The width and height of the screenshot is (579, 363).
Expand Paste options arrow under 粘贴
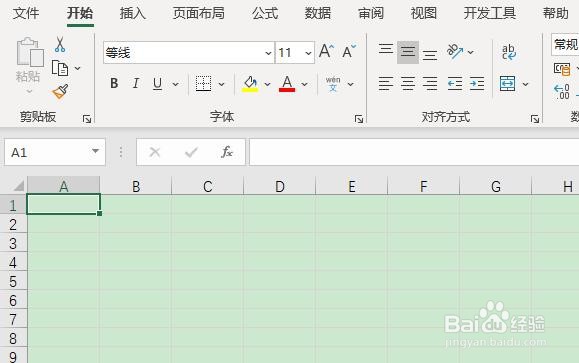[30, 91]
